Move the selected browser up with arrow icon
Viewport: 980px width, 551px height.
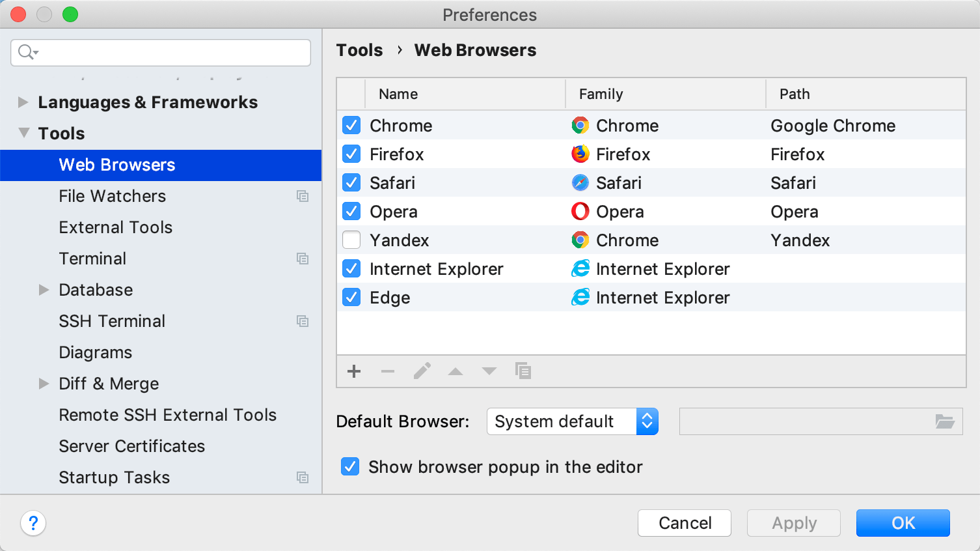click(456, 371)
